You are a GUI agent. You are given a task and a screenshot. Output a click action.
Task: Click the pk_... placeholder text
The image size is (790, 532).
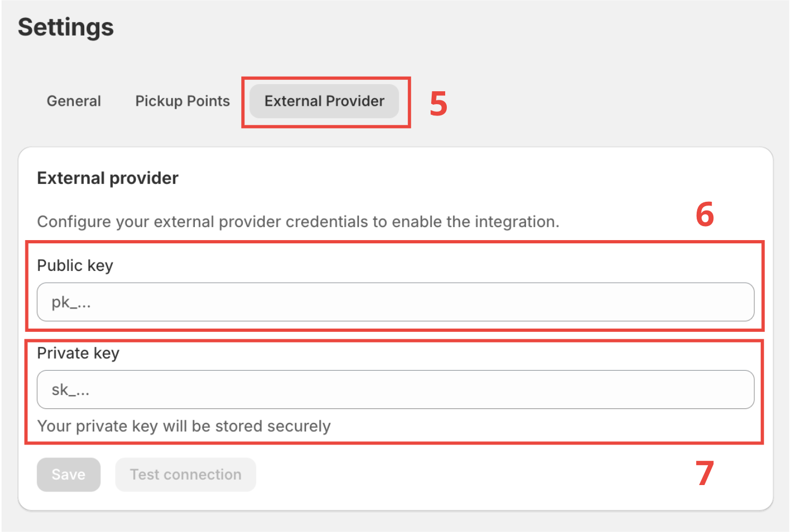click(x=71, y=303)
